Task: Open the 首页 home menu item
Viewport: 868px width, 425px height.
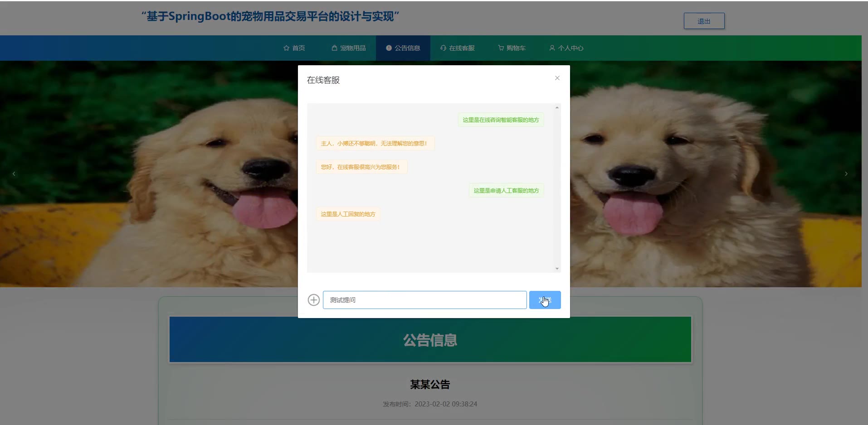Action: point(294,48)
